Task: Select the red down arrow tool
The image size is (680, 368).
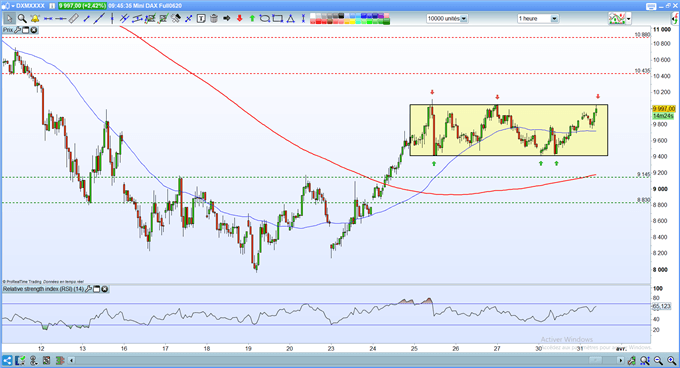Action: [x=239, y=18]
